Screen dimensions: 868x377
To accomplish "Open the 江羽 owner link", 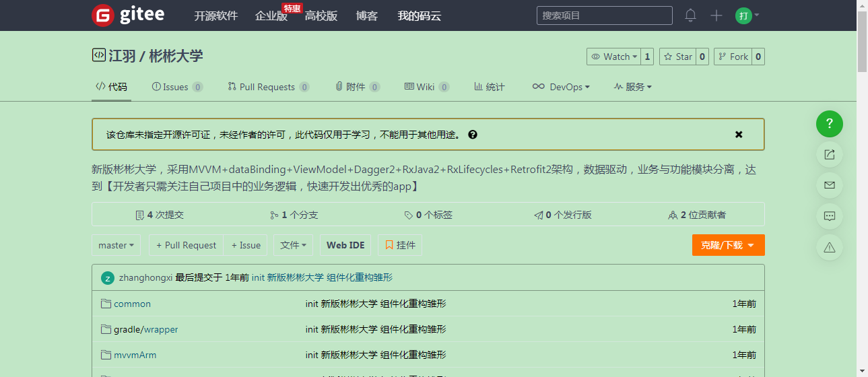I will coord(122,56).
